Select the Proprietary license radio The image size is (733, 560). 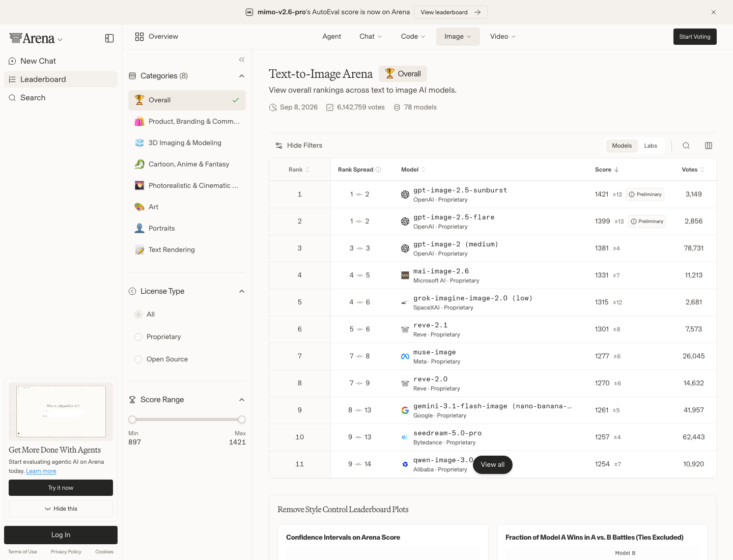pyautogui.click(x=138, y=337)
